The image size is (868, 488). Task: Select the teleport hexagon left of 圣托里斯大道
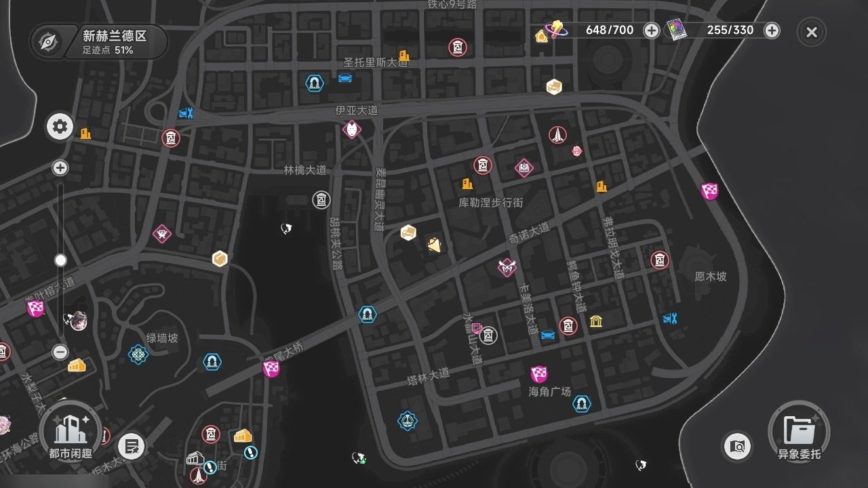coord(314,83)
